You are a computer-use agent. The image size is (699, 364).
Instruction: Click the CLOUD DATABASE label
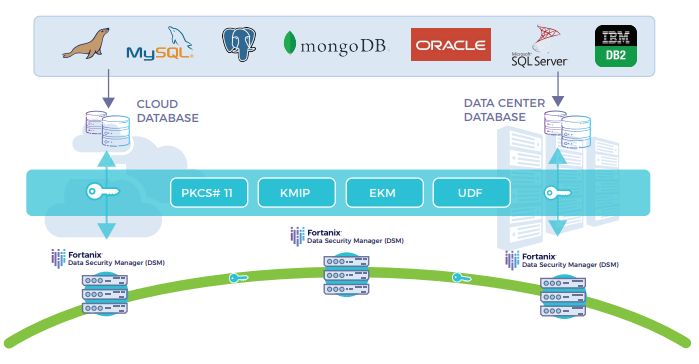coord(167,111)
